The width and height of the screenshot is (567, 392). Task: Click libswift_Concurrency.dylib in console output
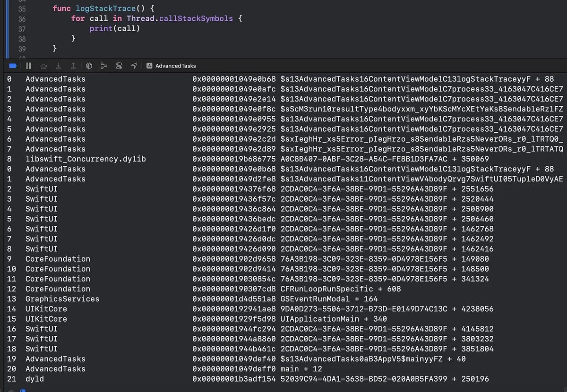pyautogui.click(x=86, y=159)
